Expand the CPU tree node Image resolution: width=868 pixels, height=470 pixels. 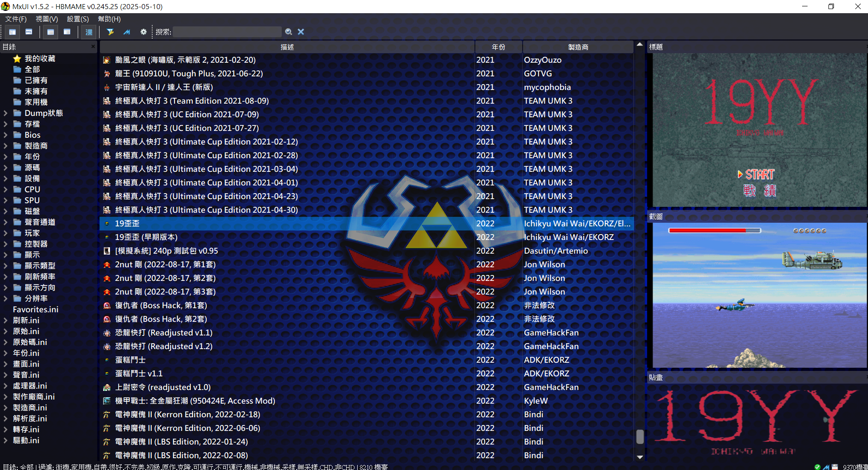(5, 190)
